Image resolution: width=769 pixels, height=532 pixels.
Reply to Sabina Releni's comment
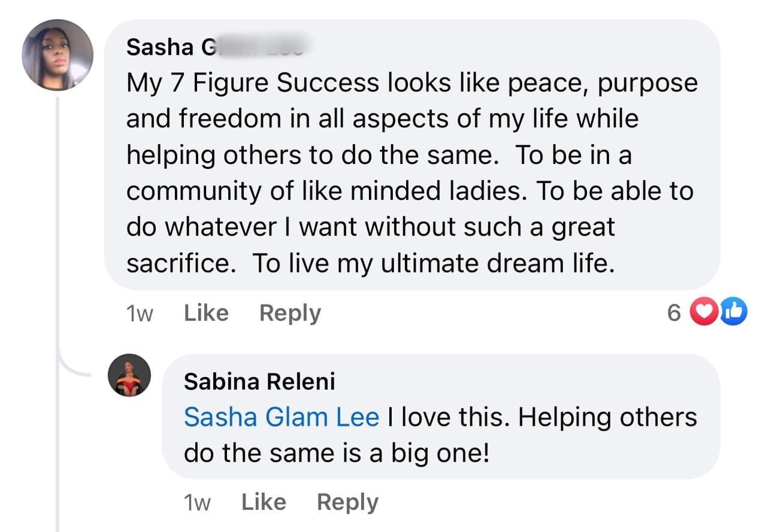(x=347, y=502)
